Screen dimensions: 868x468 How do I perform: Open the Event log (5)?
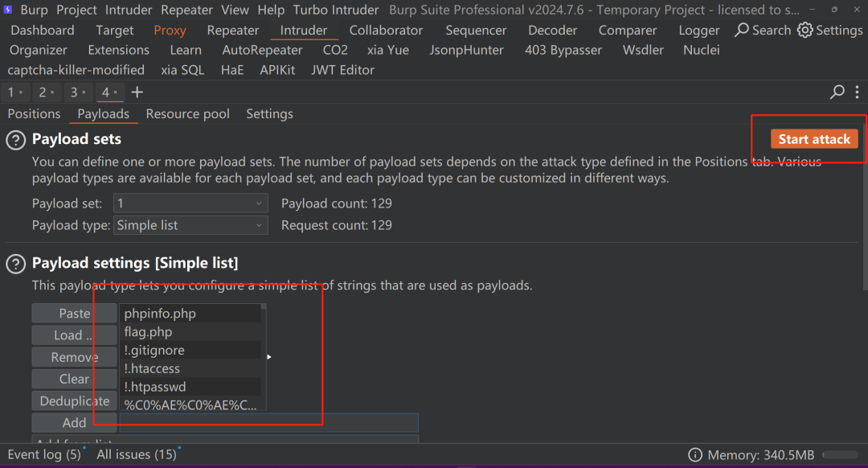(44, 454)
